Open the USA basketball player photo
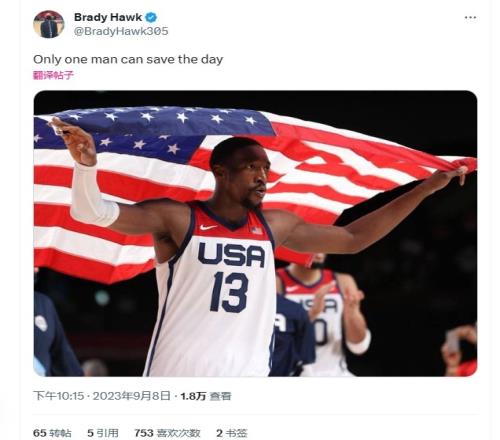 pyautogui.click(x=255, y=233)
